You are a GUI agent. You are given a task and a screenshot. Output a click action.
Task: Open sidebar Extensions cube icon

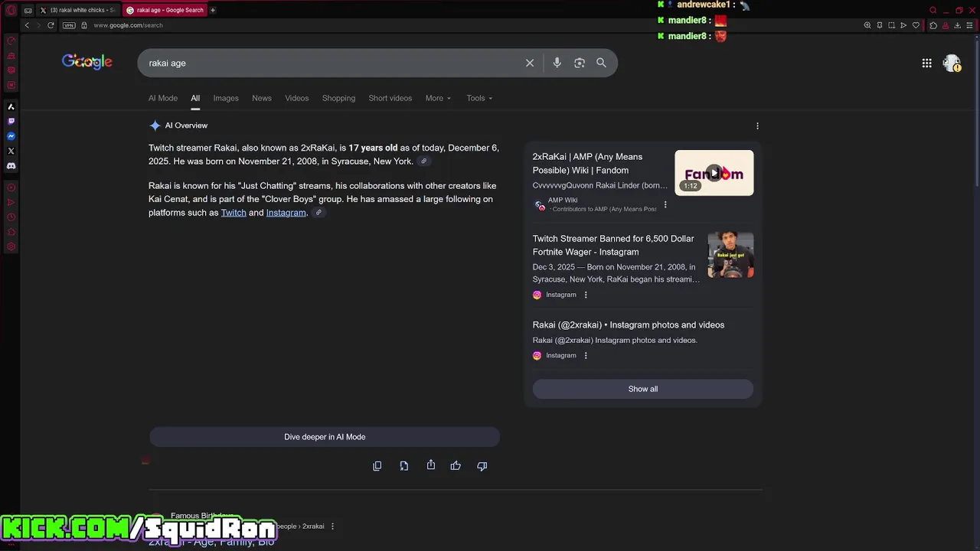click(11, 232)
